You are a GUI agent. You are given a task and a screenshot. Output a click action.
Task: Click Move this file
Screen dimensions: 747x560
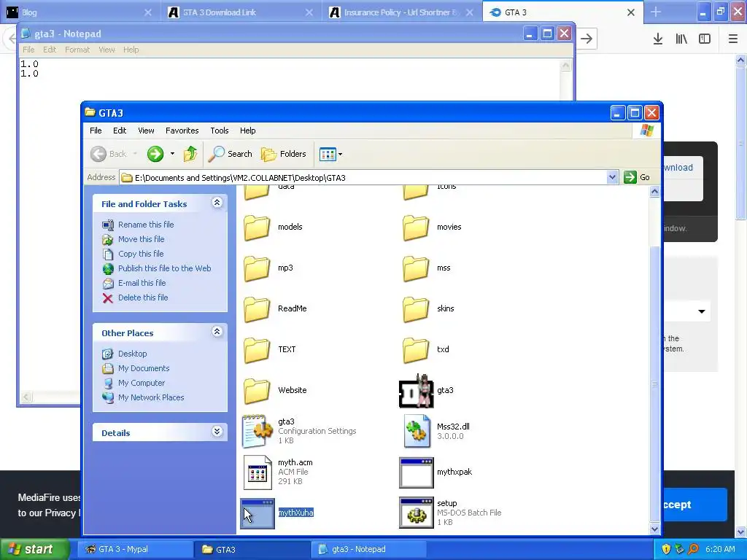[141, 239]
